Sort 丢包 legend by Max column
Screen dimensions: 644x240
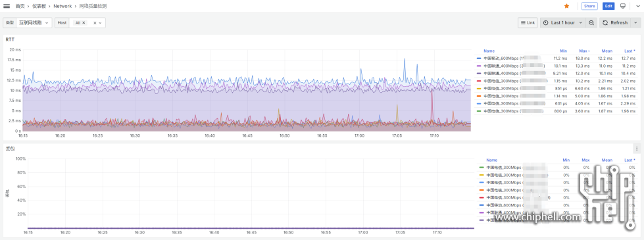(585, 160)
